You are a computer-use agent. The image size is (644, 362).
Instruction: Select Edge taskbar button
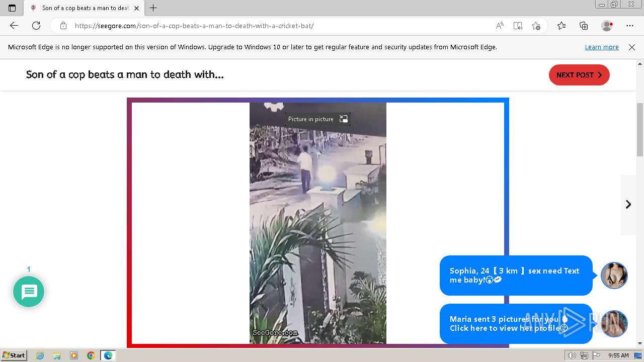coord(108,355)
